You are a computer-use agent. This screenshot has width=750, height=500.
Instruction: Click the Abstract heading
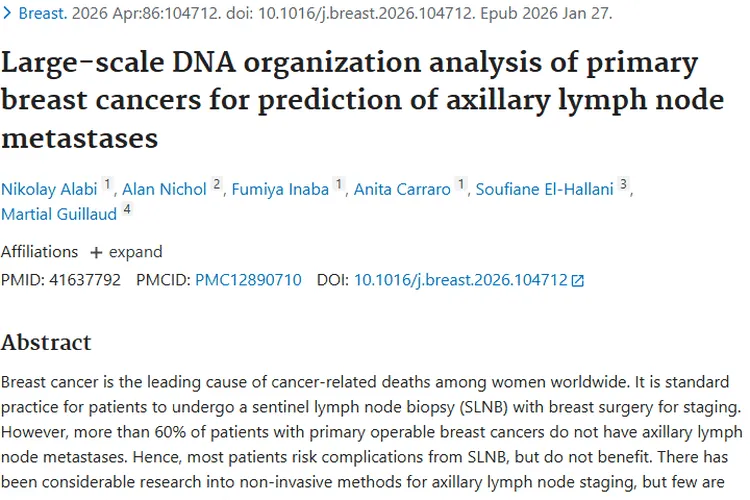click(x=46, y=342)
